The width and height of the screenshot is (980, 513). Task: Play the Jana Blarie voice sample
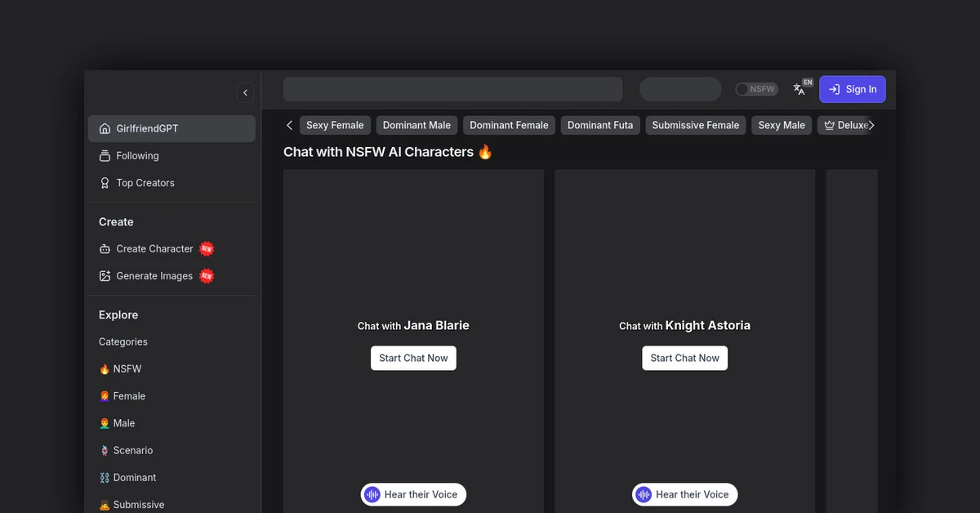pyautogui.click(x=413, y=494)
